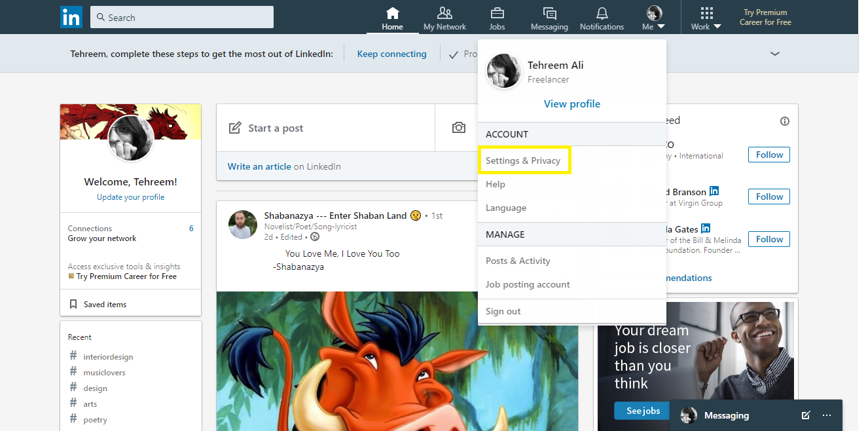868x431 pixels.
Task: Select Settings & Privacy from the menu
Action: tap(524, 159)
